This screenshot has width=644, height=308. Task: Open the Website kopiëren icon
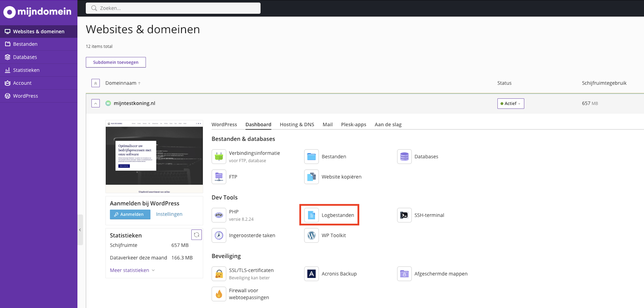(x=311, y=177)
